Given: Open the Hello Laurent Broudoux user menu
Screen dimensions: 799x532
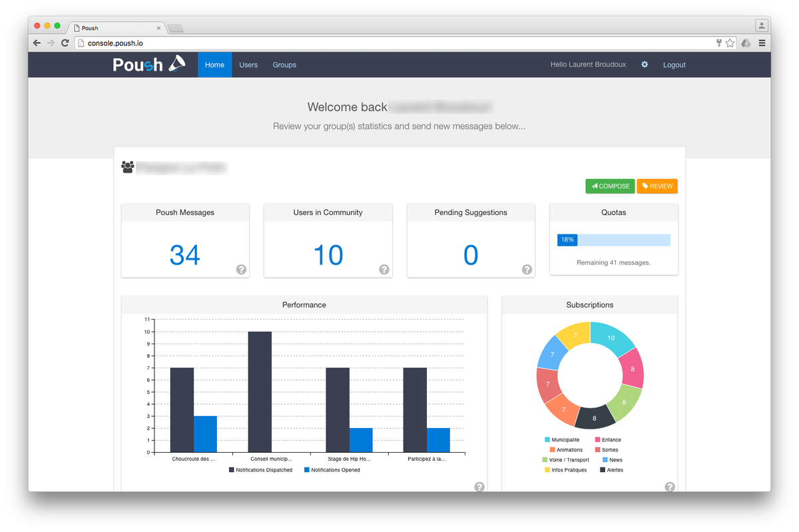Looking at the screenshot, I should coord(588,65).
